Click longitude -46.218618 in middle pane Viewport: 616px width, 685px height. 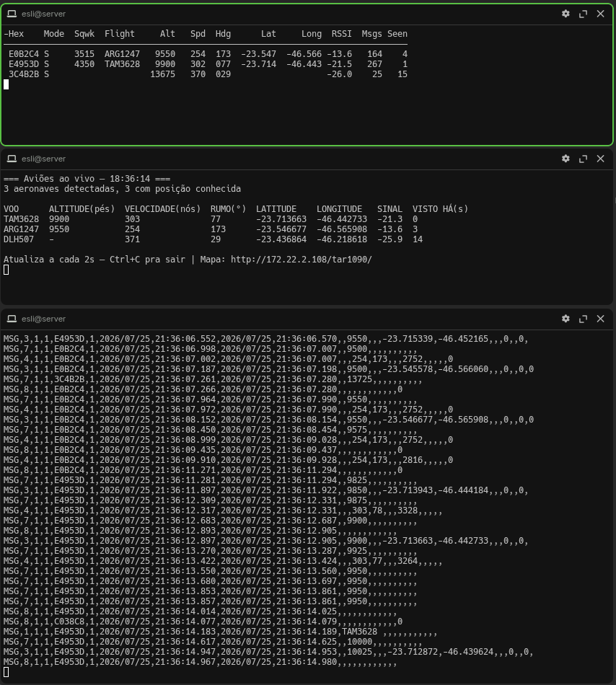[342, 239]
